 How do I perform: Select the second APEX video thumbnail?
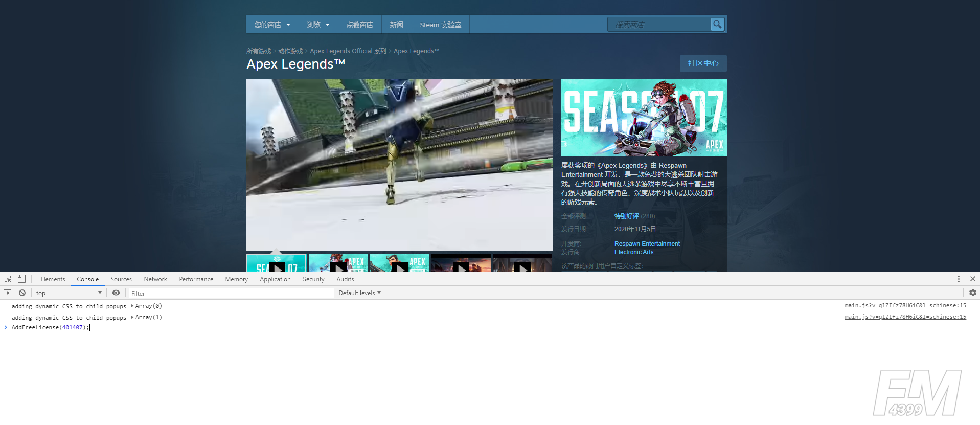pyautogui.click(x=338, y=263)
